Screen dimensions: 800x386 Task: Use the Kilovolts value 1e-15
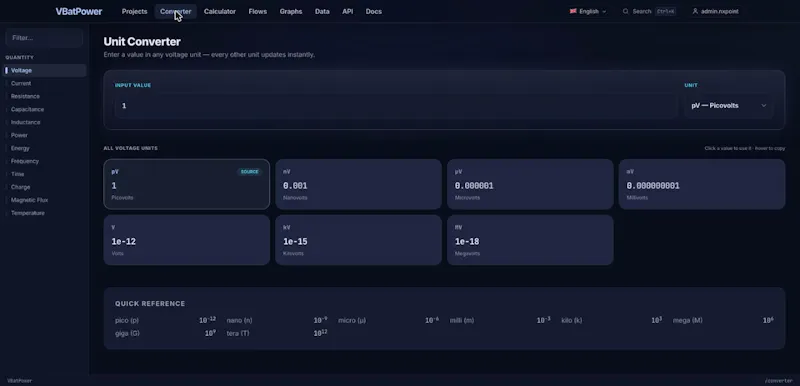(295, 242)
